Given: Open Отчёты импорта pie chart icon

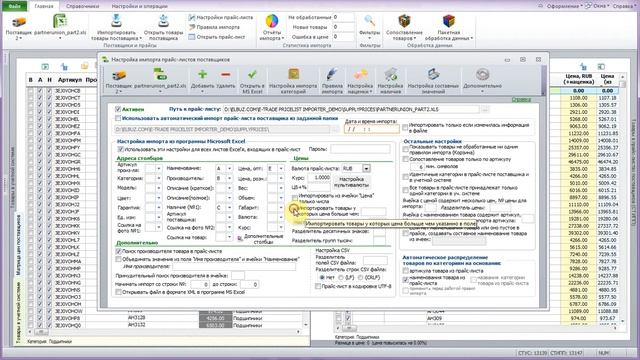Looking at the screenshot, I should tap(272, 21).
